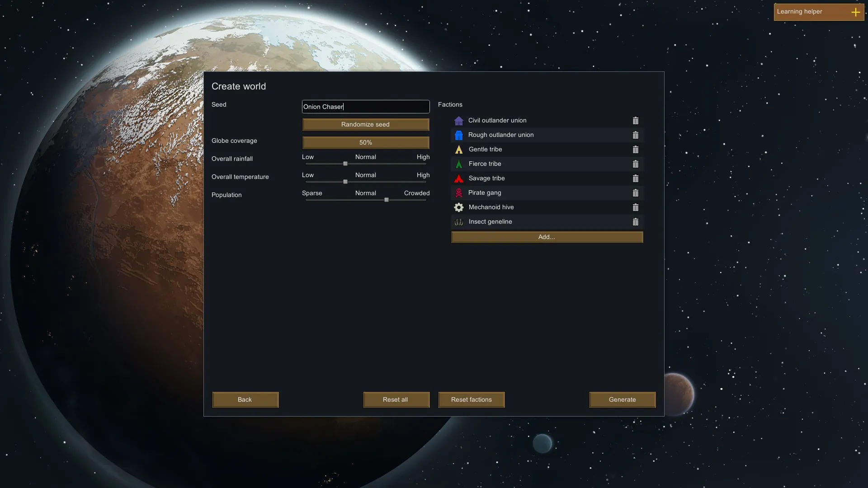The width and height of the screenshot is (868, 488).
Task: Click the Overall temperature slider handle
Action: coord(345,182)
